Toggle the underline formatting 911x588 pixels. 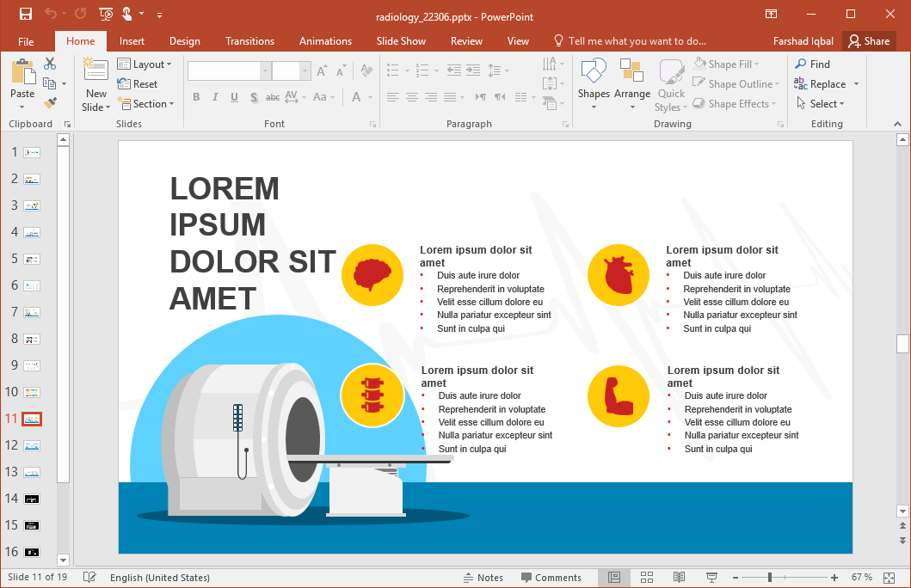coord(232,97)
